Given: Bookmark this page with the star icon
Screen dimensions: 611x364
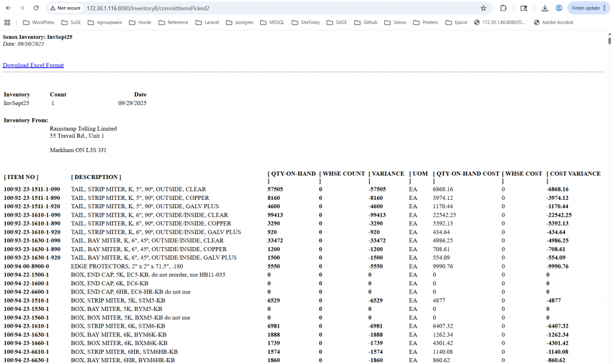Looking at the screenshot, I should [483, 8].
